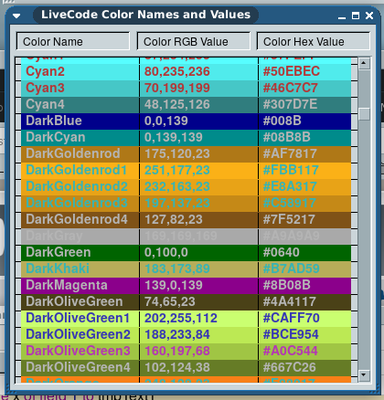
Task: Click the vertical scrollbar thumb
Action: point(364,114)
